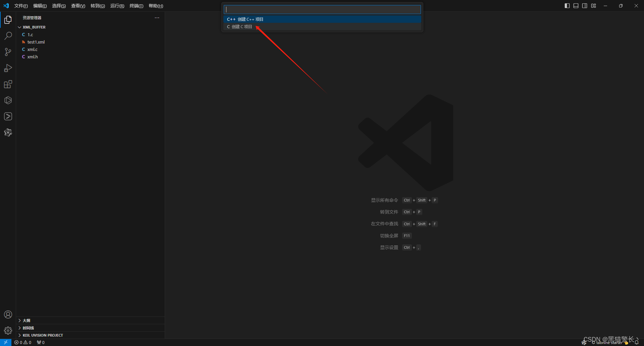
Task: Open the 编辑(E) menu
Action: pos(40,6)
